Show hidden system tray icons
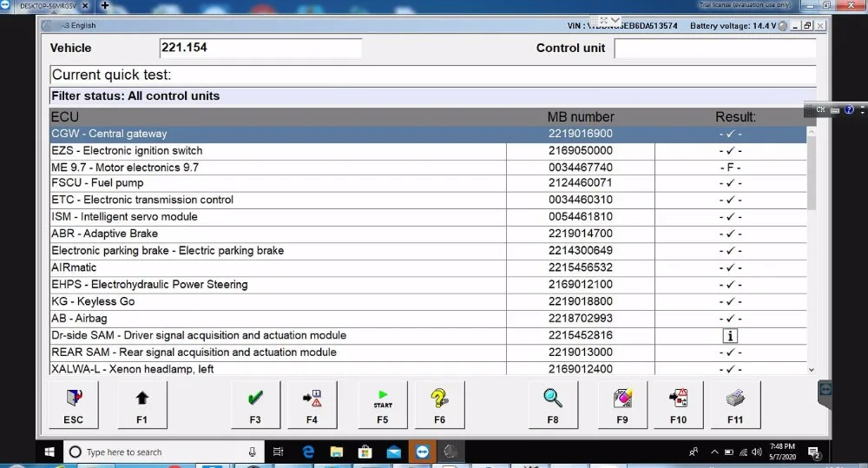 [714, 452]
